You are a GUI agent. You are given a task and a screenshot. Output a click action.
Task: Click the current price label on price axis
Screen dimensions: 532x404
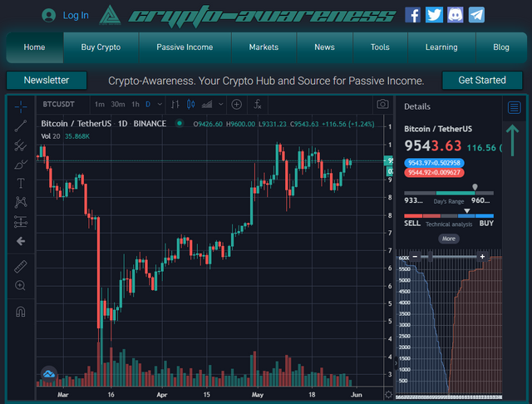pos(389,160)
